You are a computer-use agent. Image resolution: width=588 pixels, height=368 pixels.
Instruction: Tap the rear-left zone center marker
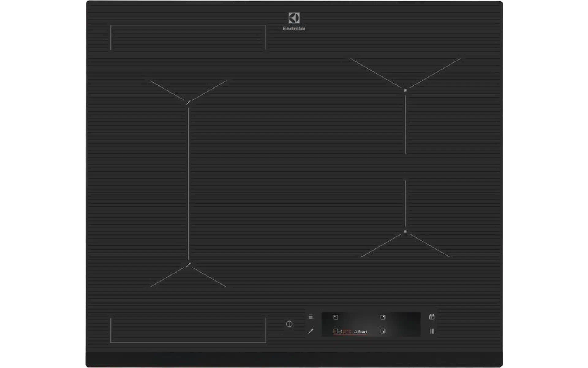coord(188,102)
